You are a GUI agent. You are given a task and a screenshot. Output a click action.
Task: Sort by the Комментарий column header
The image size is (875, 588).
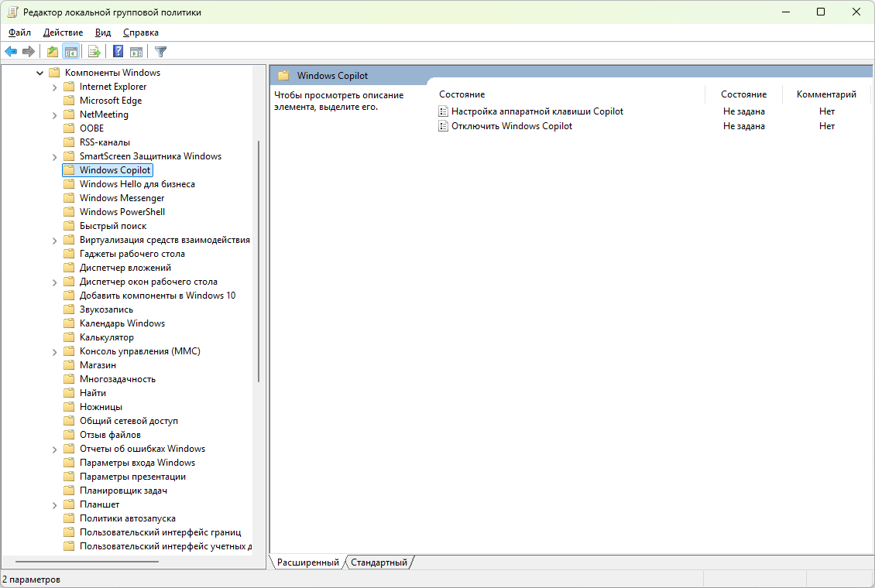(x=826, y=94)
